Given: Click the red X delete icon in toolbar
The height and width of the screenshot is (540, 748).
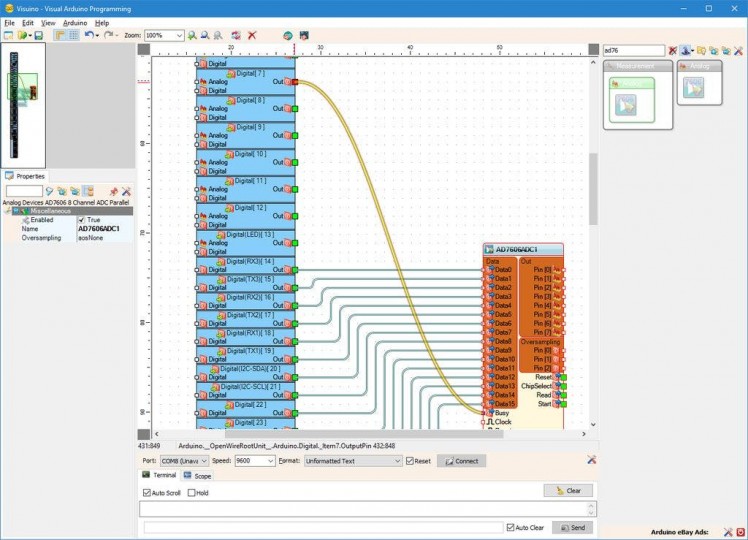Looking at the screenshot, I should [x=252, y=35].
